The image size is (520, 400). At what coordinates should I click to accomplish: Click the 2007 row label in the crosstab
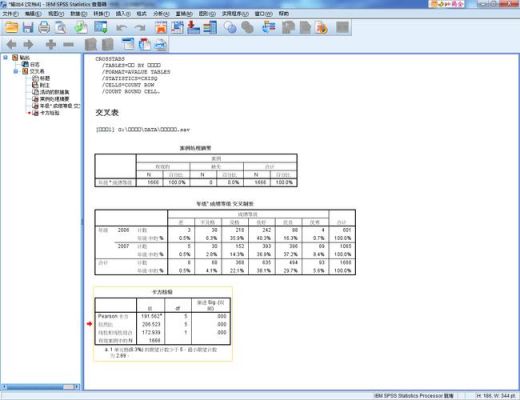(123, 246)
